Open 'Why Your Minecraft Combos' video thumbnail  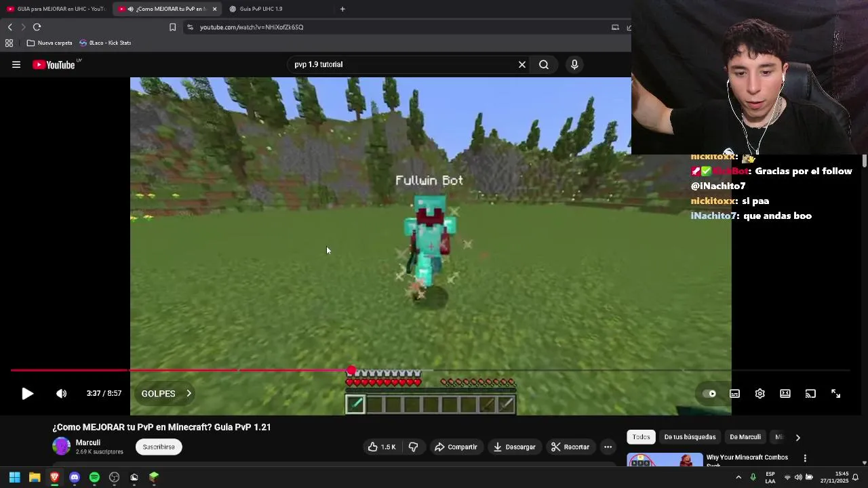[x=665, y=460]
